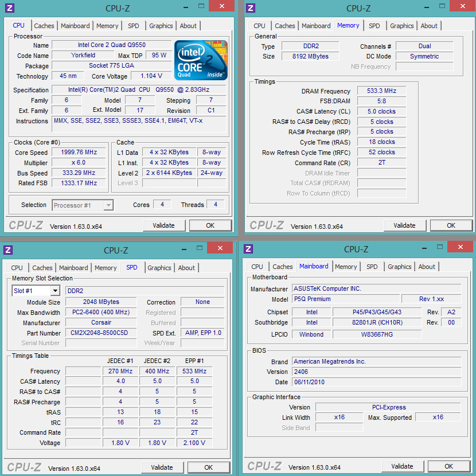Close the Memory tab CPU-Z window
Viewport: 476px width, 476px height.
click(x=463, y=6)
